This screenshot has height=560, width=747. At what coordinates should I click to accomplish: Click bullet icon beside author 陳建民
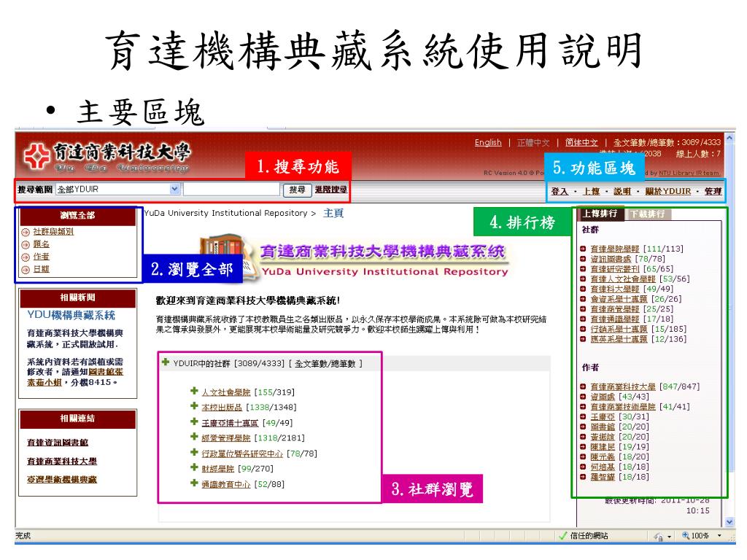[583, 446]
